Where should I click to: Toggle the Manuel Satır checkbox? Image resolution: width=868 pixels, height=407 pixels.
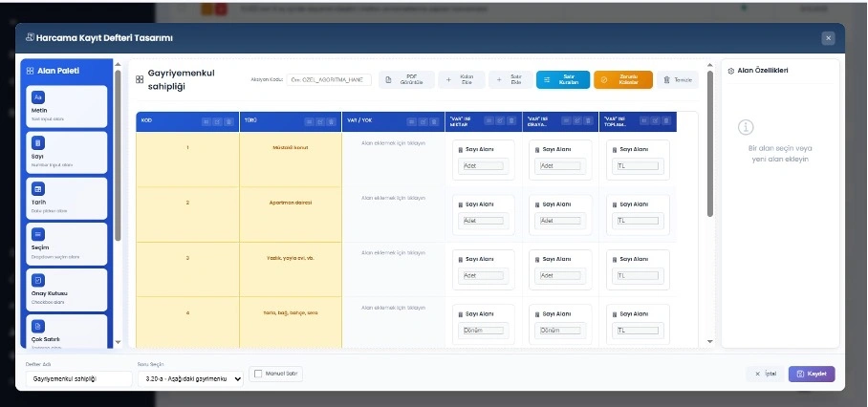(256, 374)
